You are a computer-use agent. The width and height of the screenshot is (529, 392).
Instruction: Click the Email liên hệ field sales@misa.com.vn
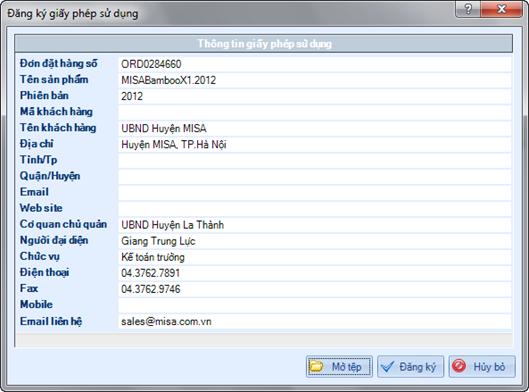315,321
